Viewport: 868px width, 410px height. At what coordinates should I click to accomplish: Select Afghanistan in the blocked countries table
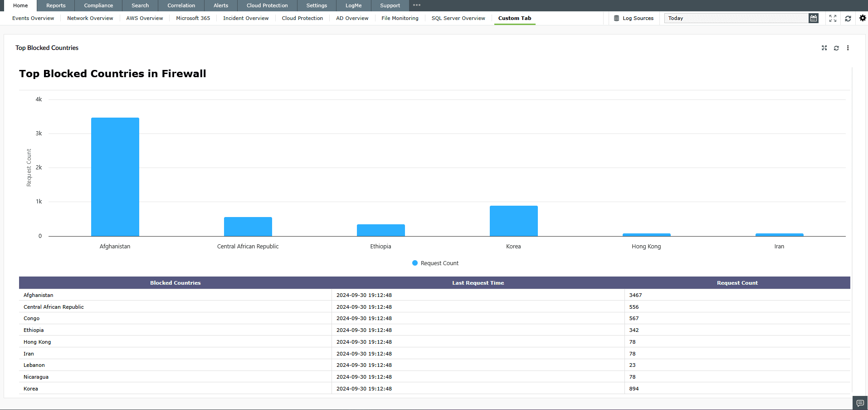[x=38, y=295]
